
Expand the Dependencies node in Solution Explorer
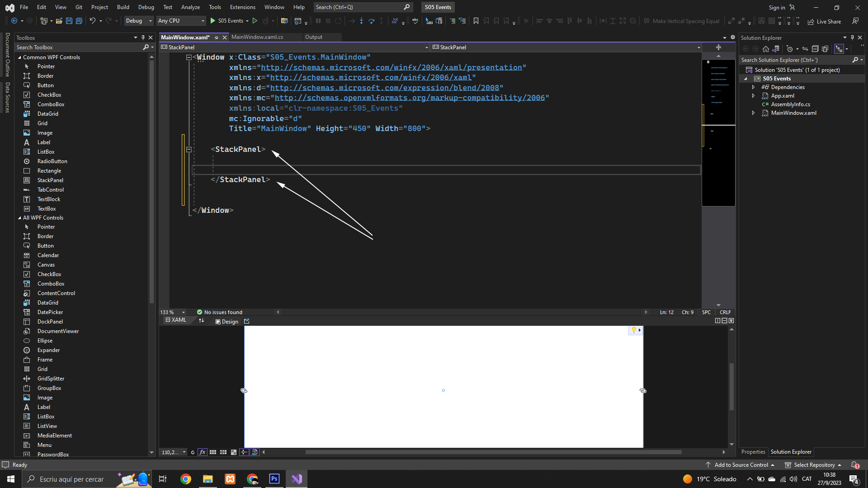coord(753,87)
